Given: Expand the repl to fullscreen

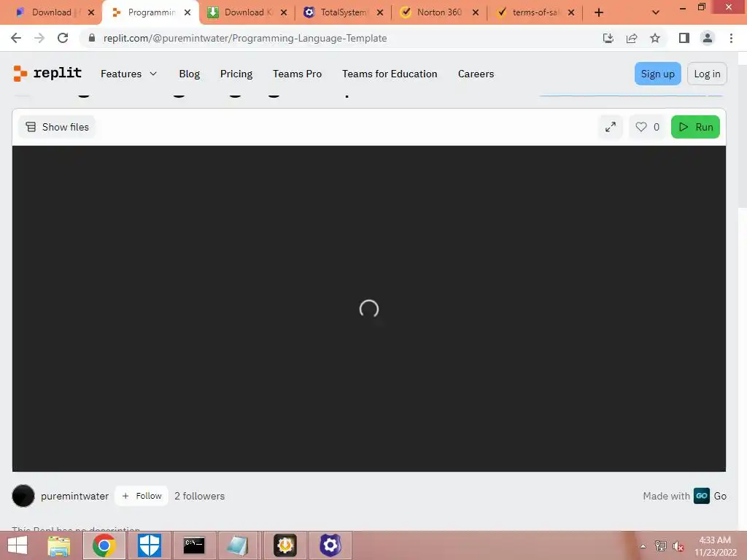Looking at the screenshot, I should [x=611, y=127].
